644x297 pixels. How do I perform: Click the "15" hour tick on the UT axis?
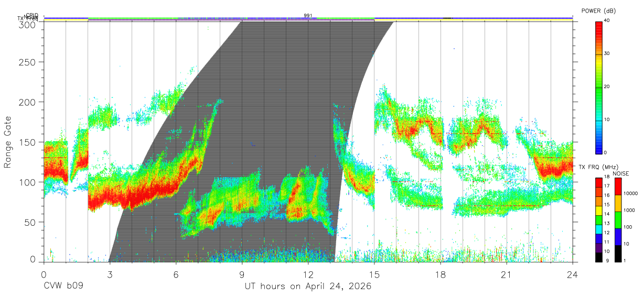[374, 275]
